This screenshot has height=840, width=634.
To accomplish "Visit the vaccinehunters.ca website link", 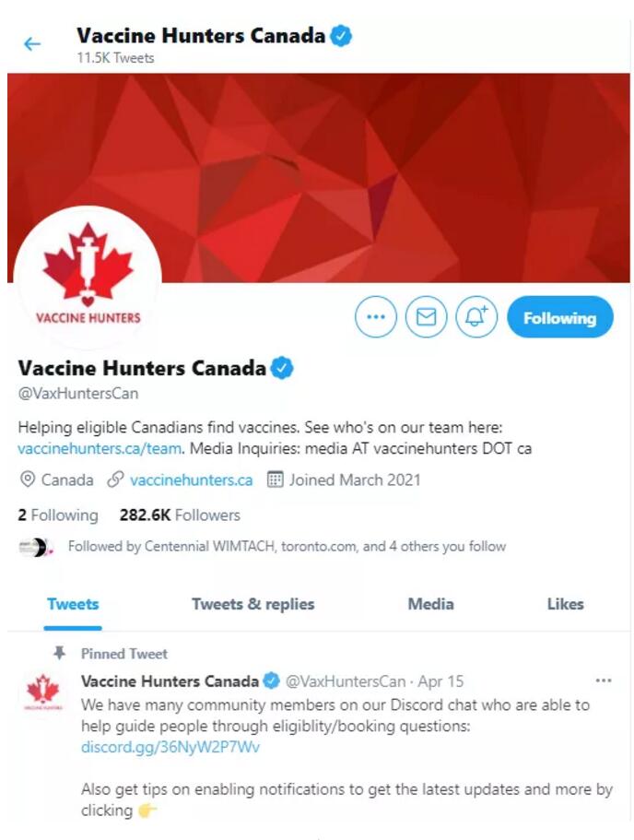I will (191, 480).
